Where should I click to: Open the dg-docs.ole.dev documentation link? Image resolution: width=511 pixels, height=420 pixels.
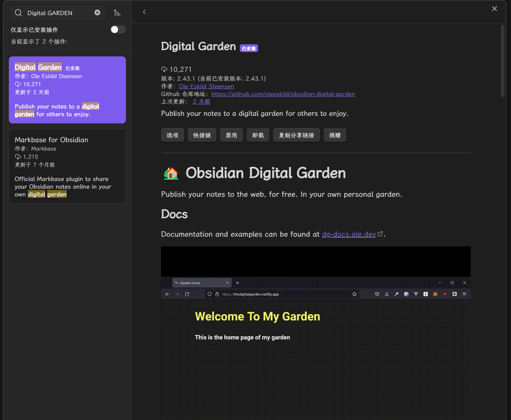(x=349, y=234)
